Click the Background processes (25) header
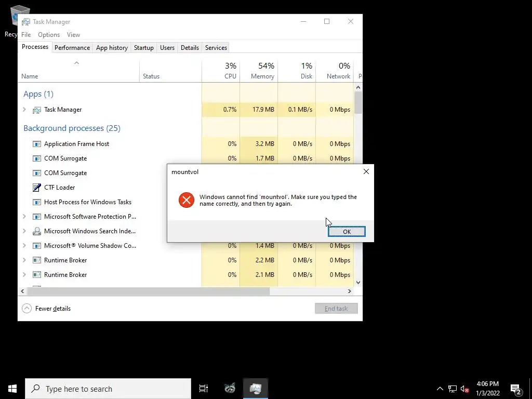532x399 pixels. (72, 128)
